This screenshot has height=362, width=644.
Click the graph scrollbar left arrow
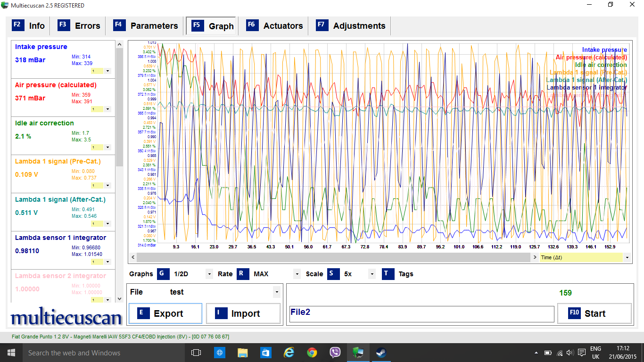(132, 257)
